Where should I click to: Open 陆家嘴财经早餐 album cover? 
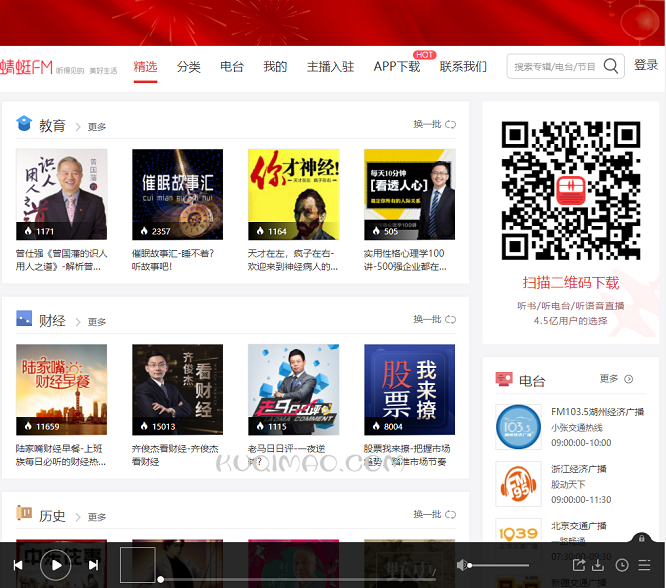point(62,390)
